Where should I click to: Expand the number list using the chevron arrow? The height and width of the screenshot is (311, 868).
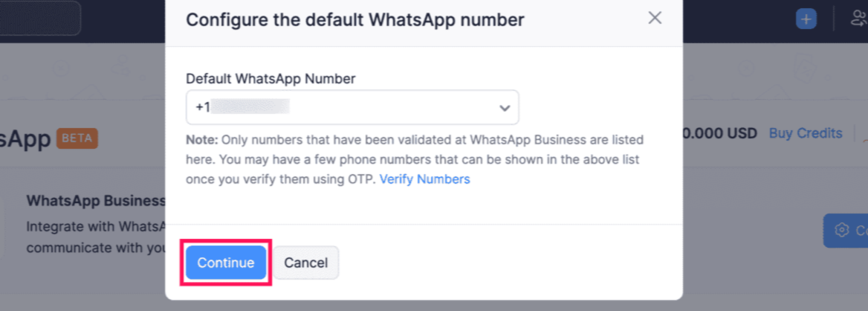click(505, 108)
